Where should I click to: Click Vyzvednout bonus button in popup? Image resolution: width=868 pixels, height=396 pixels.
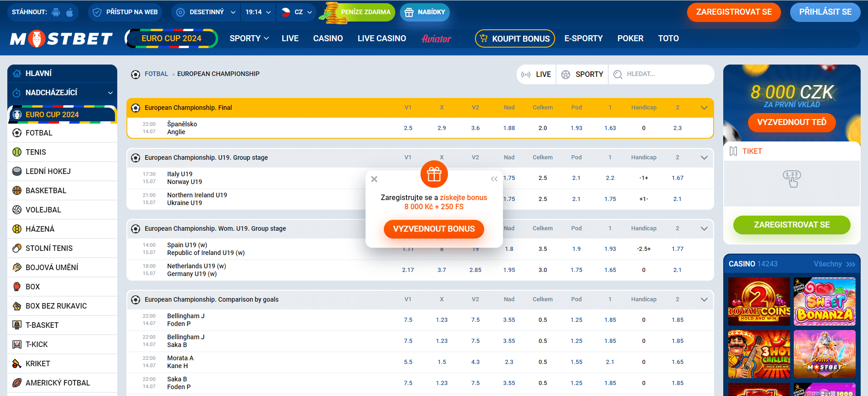click(x=434, y=229)
